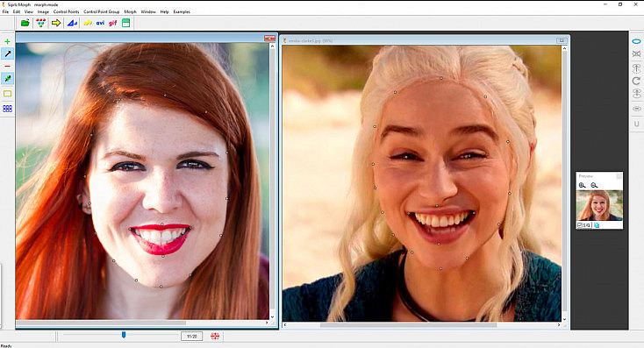Click left image vertical scrollbar up arrow
Image resolution: width=644 pixels, height=348 pixels.
point(272,46)
